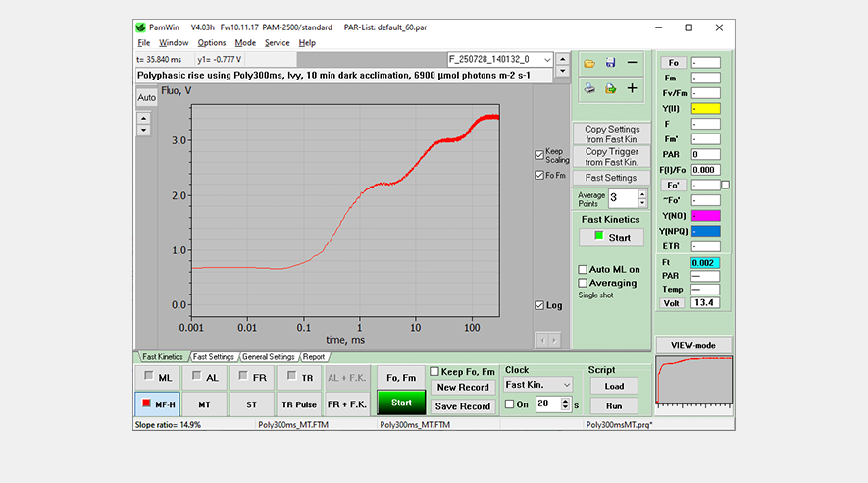Export data with the green arrow icon

[610, 88]
